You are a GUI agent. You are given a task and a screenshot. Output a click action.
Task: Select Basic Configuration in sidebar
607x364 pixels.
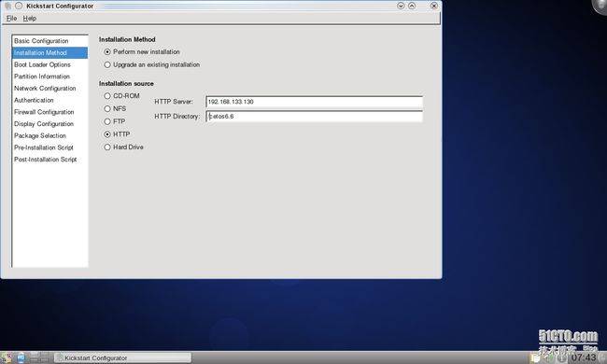pyautogui.click(x=49, y=41)
